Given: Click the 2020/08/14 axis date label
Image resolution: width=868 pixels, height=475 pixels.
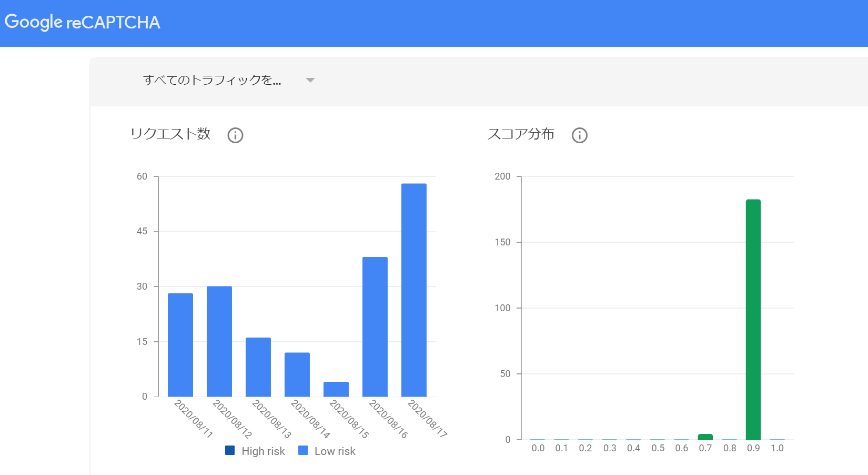Looking at the screenshot, I should pos(310,419).
